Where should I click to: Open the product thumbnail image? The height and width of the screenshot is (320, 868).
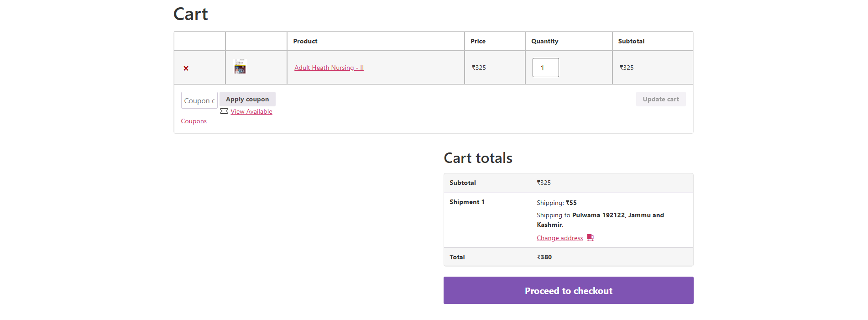[240, 67]
